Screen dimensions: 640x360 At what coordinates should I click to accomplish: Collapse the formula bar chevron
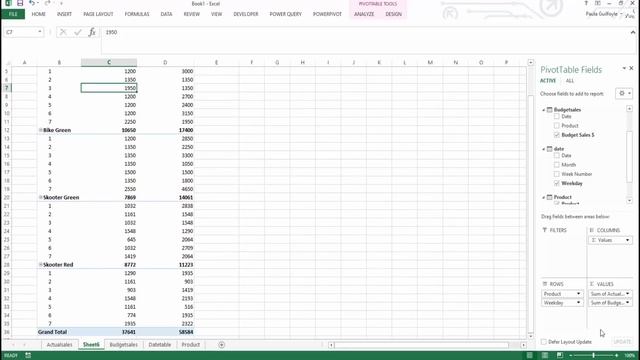(633, 32)
